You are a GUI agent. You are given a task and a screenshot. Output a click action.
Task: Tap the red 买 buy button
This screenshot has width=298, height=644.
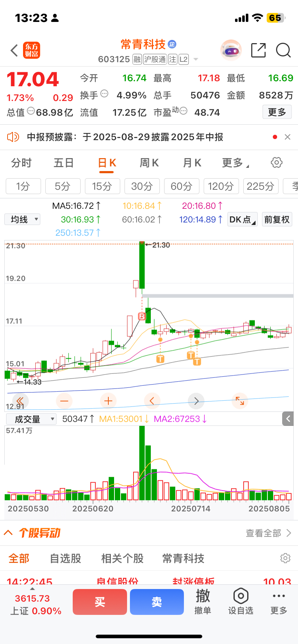(100, 602)
